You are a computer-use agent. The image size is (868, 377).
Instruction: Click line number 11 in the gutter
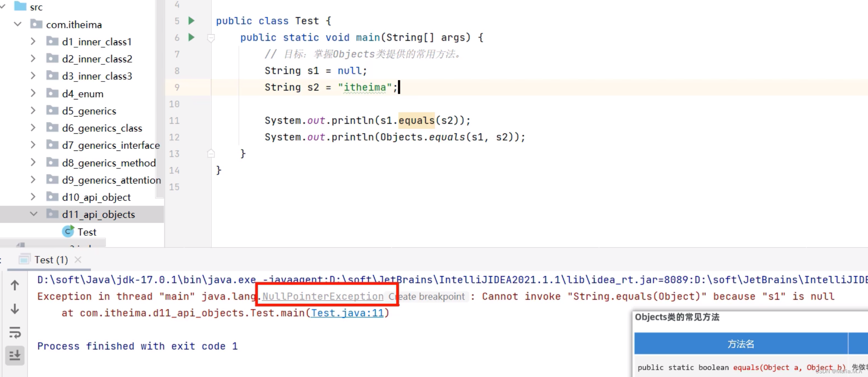[174, 121]
